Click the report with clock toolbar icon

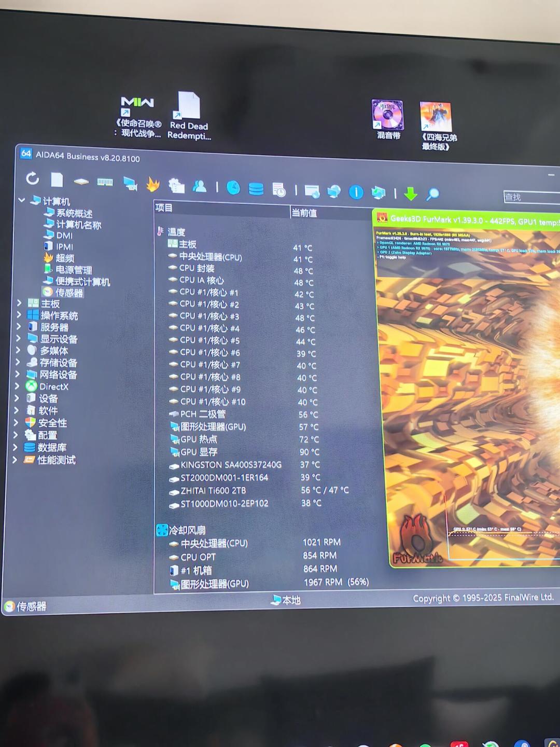coord(279,189)
